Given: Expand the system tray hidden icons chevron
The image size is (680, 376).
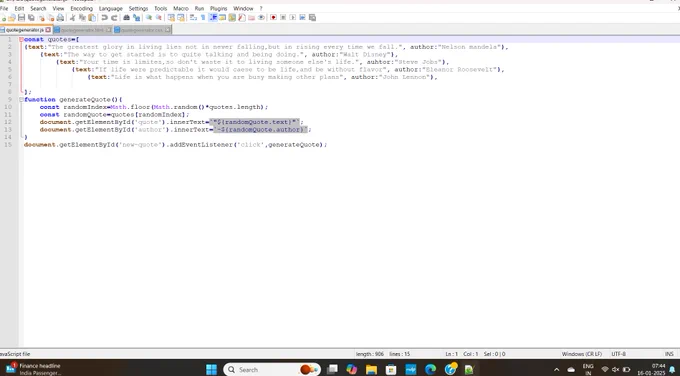Looking at the screenshot, I should [556, 369].
